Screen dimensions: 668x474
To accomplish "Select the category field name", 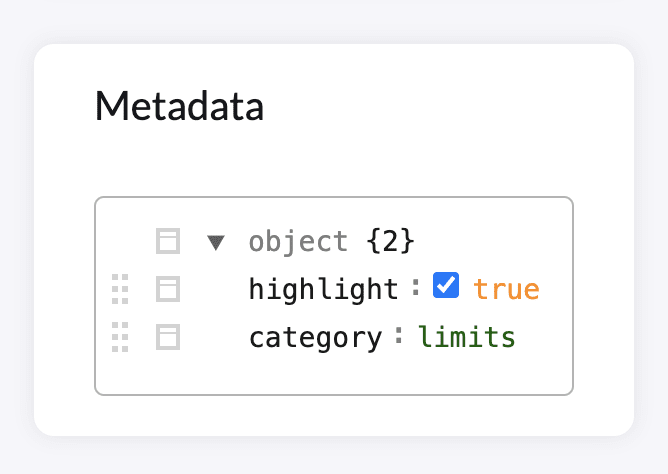I will click(x=315, y=338).
